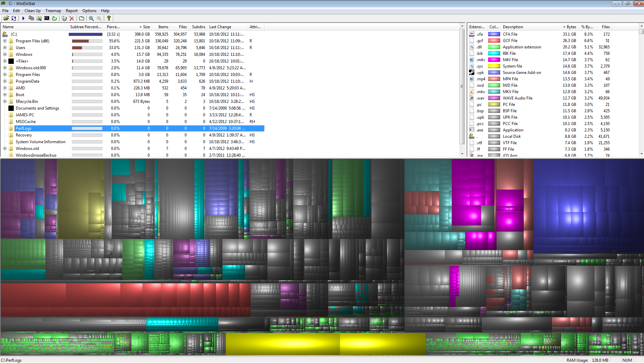644x363 pixels.
Task: Click the Documents and Settings black icon
Action: pyautogui.click(x=11, y=108)
